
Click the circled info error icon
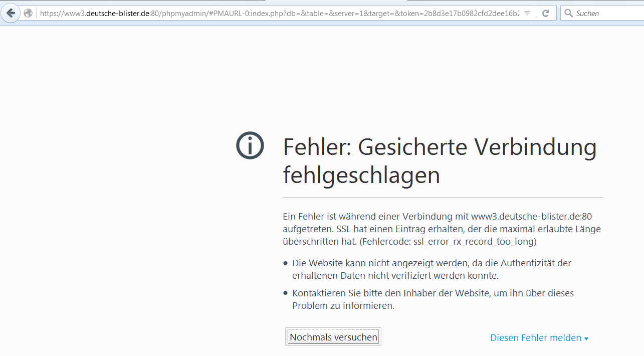point(250,146)
